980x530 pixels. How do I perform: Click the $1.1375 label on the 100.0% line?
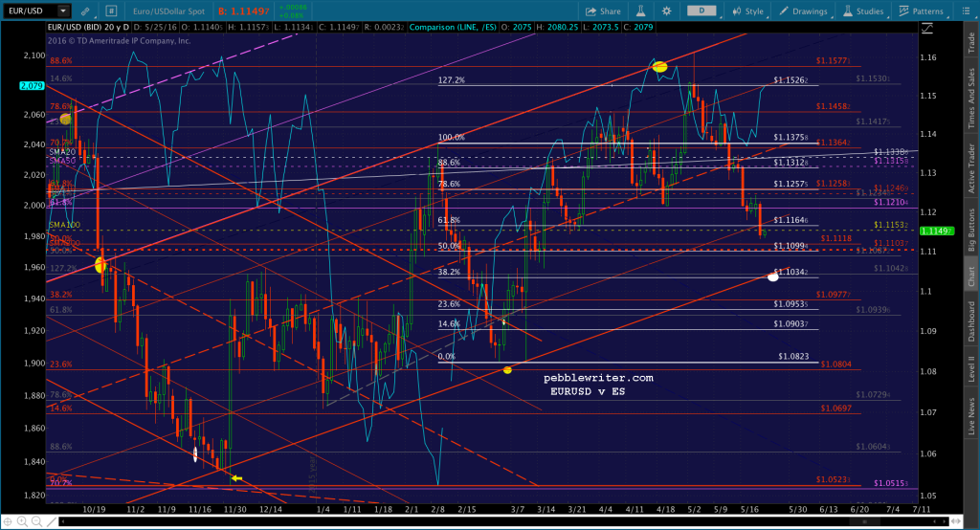click(791, 138)
